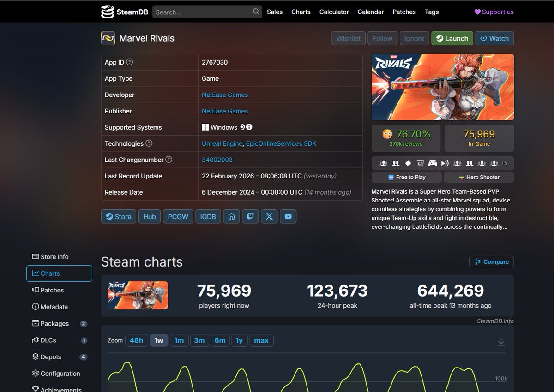Click the Windows logo in Supported Systems
The image size is (554, 392).
pos(205,127)
